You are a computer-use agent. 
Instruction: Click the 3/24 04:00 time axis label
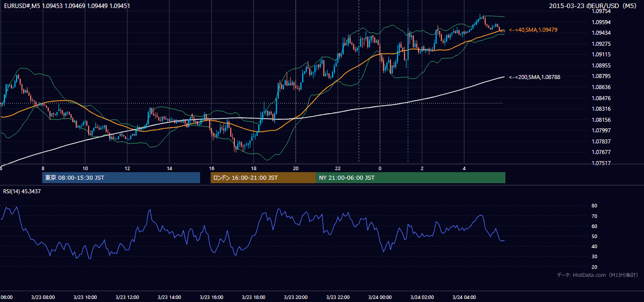465,297
